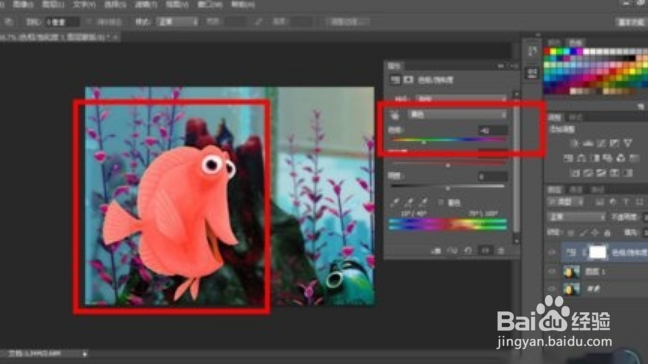Swap width and height icon in options bar
Image resolution: width=648 pixels, height=364 pixels.
pos(258,22)
